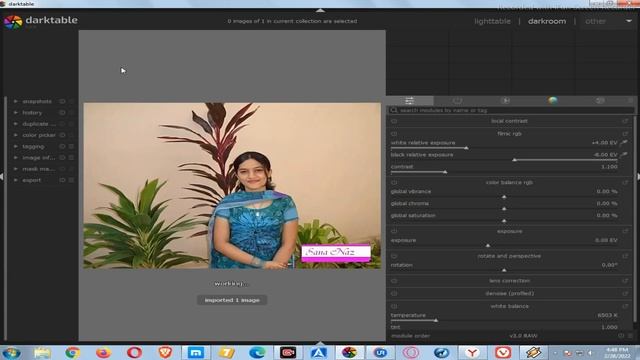This screenshot has width=640, height=360.
Task: Reset the exposure module
Action: tap(625, 231)
